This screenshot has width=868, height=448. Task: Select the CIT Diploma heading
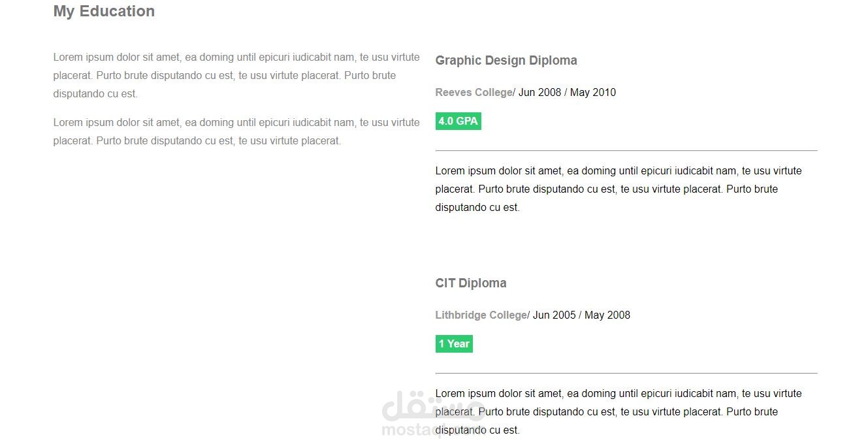(471, 283)
